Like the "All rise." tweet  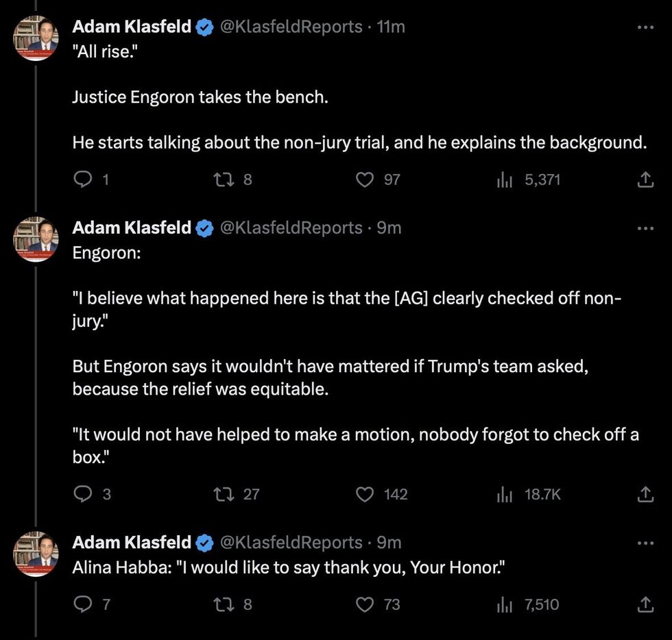(x=365, y=180)
